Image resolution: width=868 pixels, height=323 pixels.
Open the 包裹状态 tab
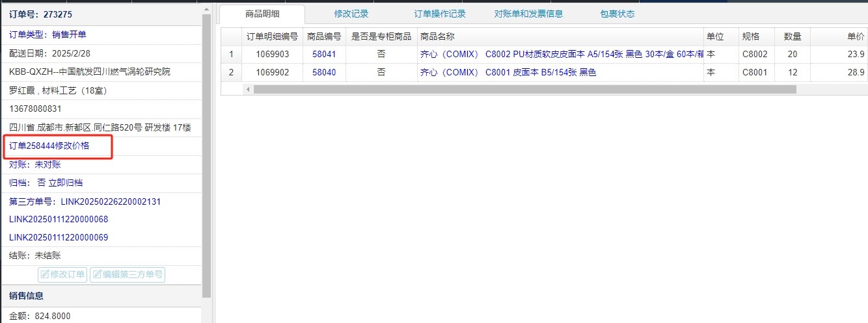point(617,14)
